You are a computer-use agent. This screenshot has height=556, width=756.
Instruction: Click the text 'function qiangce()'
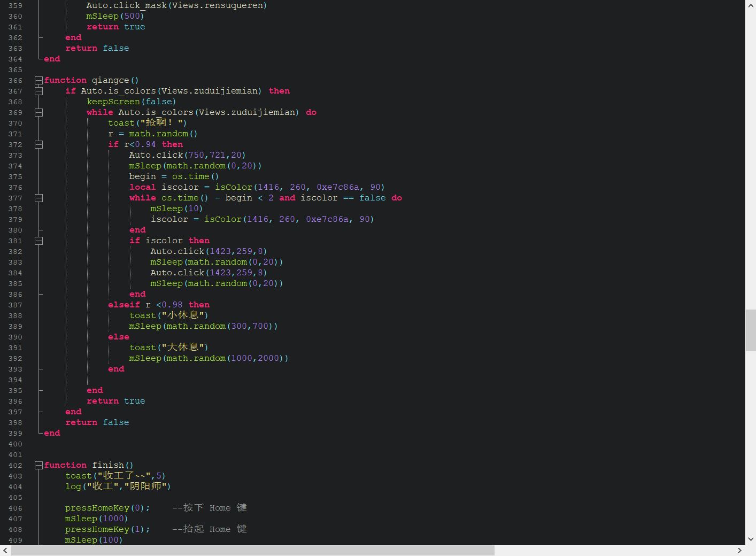point(91,80)
